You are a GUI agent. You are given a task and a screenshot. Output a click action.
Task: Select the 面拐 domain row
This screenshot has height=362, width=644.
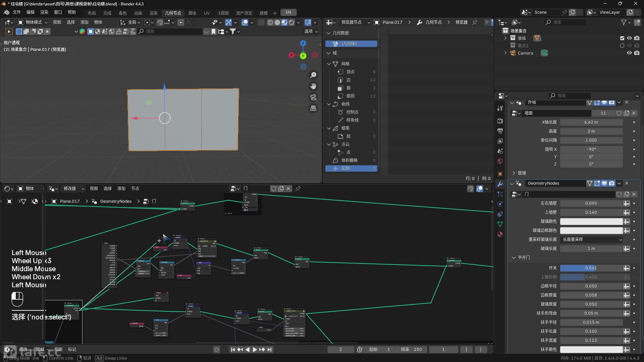click(351, 96)
